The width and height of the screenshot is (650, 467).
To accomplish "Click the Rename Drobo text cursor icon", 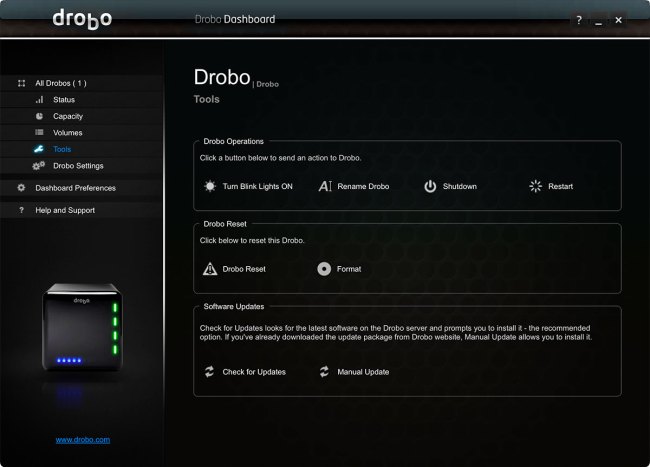I will 325,186.
